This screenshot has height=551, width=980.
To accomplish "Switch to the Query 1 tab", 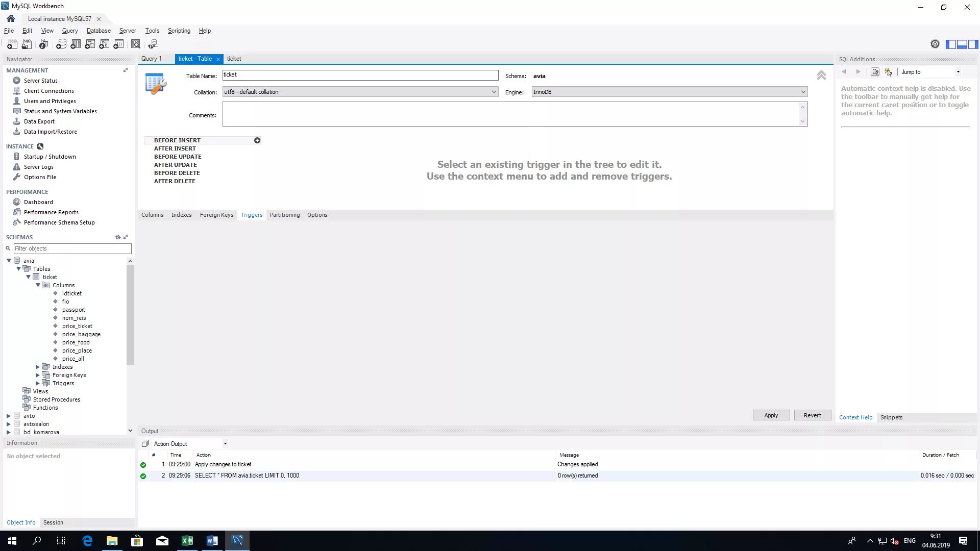I will coord(152,59).
